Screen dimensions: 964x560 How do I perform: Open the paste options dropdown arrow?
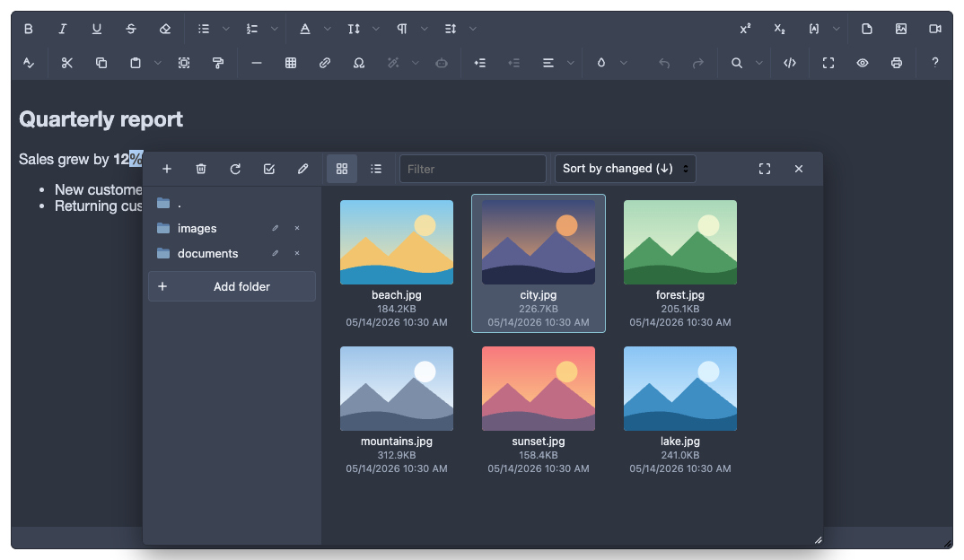(x=157, y=63)
